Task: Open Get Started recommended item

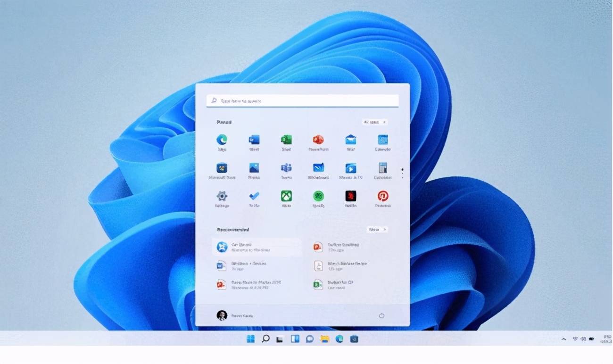Action: click(x=257, y=247)
